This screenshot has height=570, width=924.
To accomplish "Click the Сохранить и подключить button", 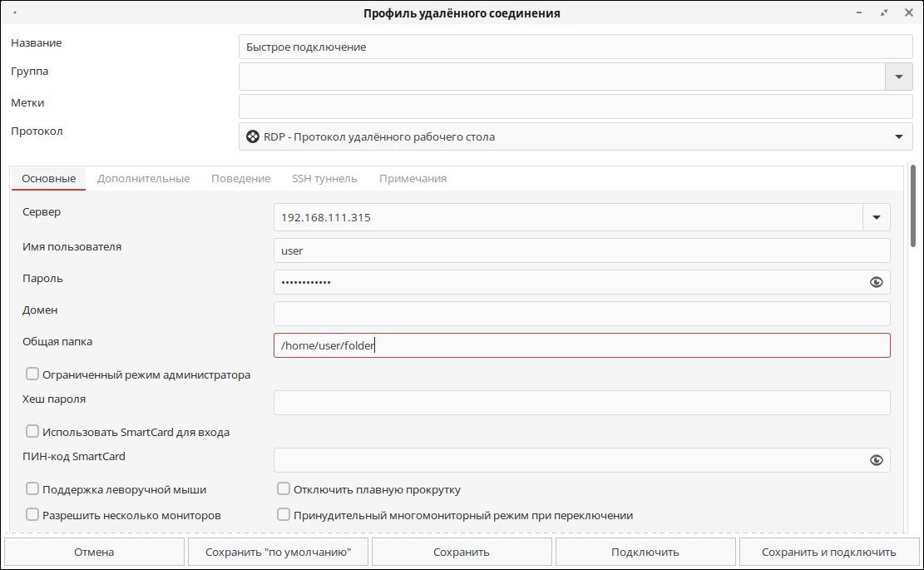I will click(828, 553).
